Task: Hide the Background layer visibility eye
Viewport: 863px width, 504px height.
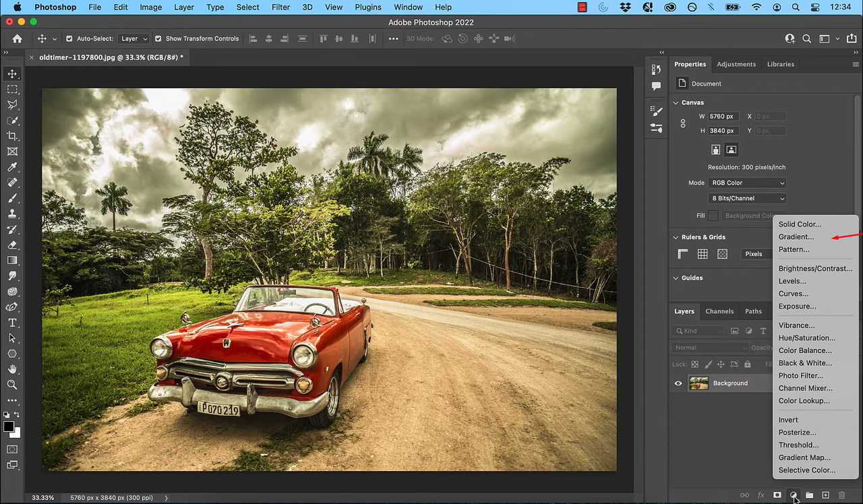Action: click(x=678, y=383)
